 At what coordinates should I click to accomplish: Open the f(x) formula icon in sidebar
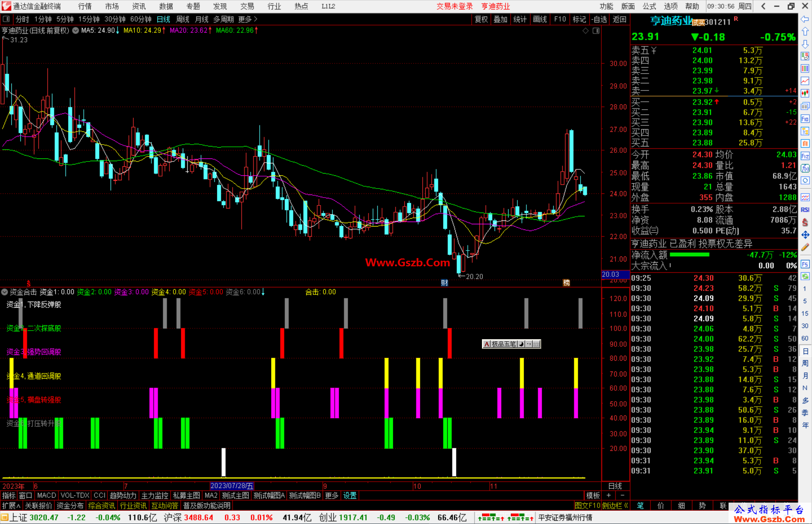(805, 169)
